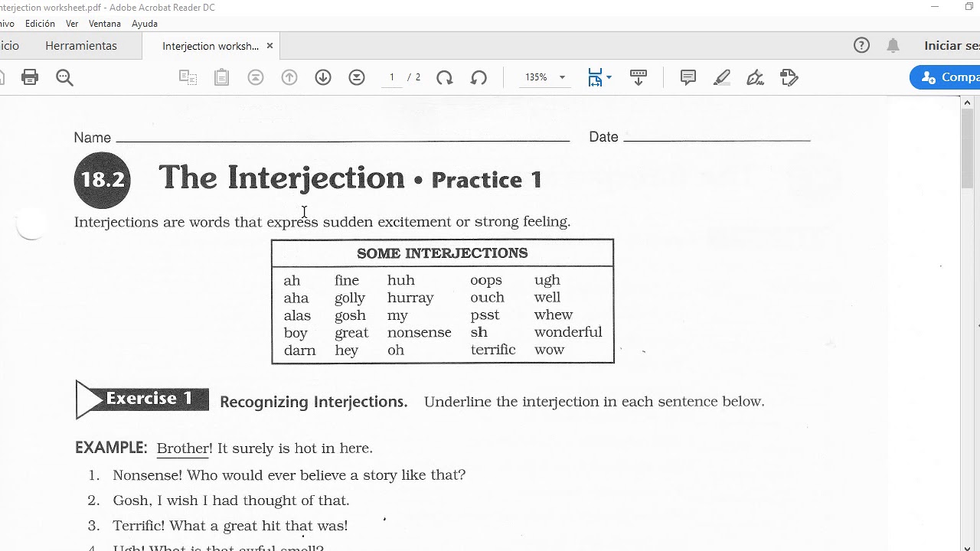Open the Ver menu
The width and height of the screenshot is (980, 551).
(72, 24)
